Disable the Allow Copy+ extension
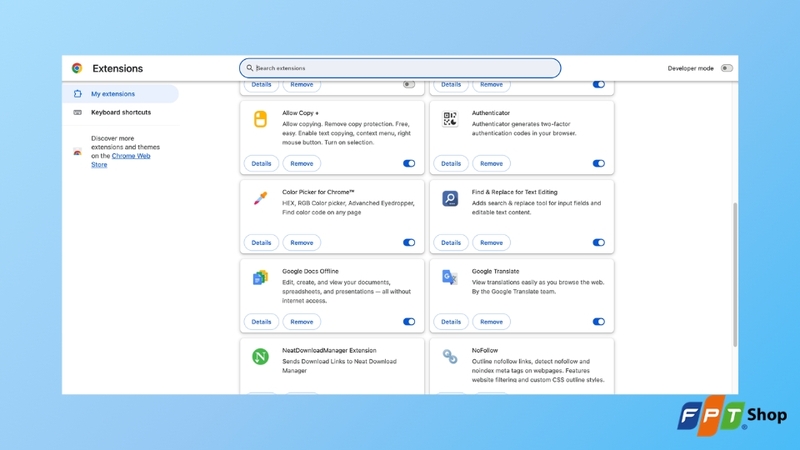800x450 pixels. click(x=409, y=163)
